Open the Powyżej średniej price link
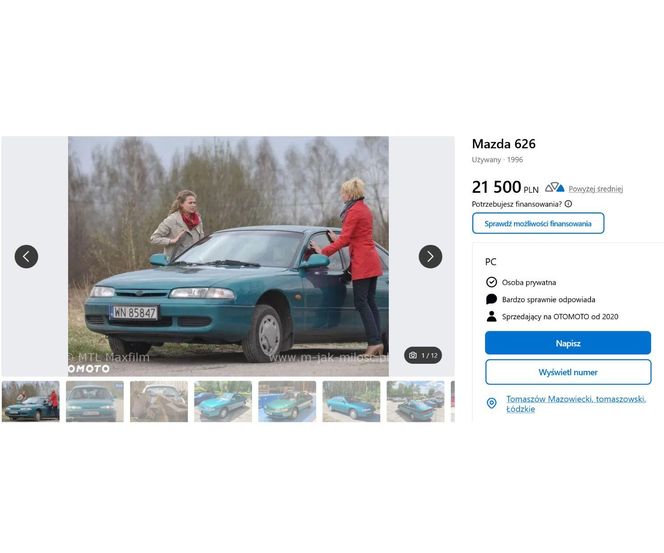664x553 pixels. pyautogui.click(x=595, y=188)
